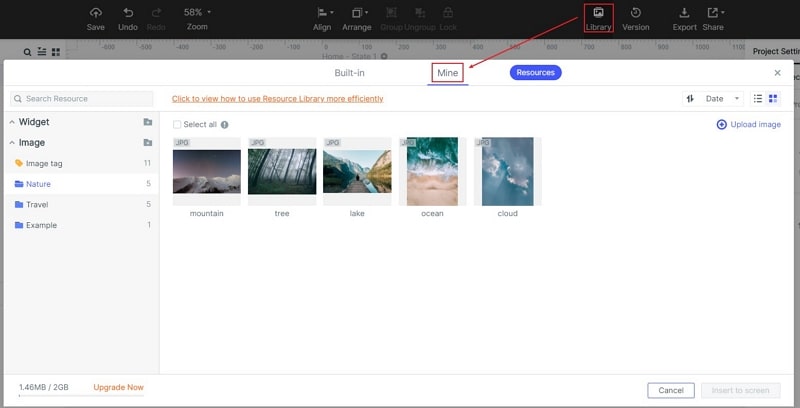Select the Resources pill tab
The height and width of the screenshot is (408, 800).
[x=535, y=72]
